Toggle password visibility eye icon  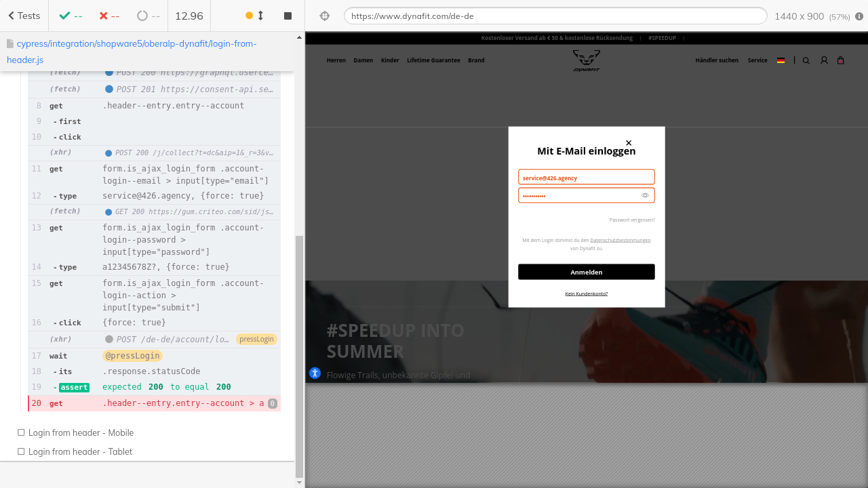(645, 195)
